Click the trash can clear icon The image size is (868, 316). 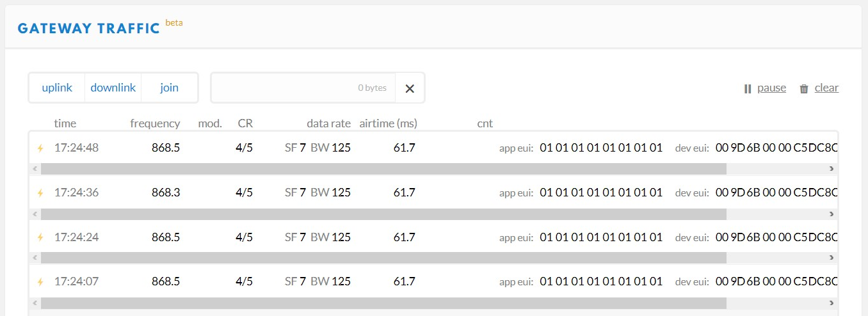pos(804,89)
